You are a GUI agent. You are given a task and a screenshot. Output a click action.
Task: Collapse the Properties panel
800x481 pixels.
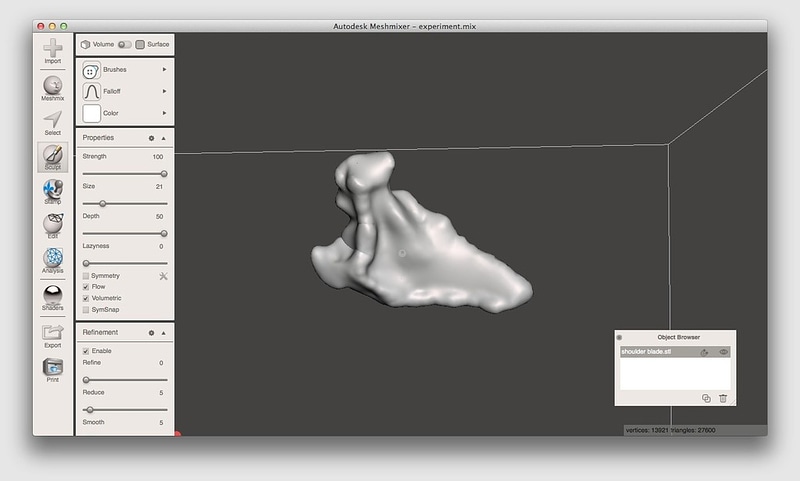[163, 138]
